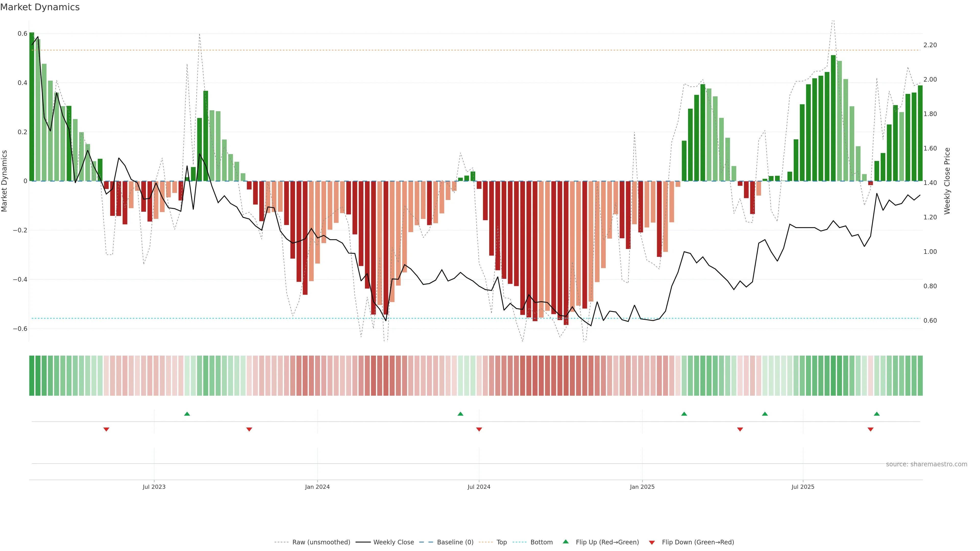Click the first green flip-up triangle after Jul 2023
This screenshot has width=980, height=551.
click(187, 414)
